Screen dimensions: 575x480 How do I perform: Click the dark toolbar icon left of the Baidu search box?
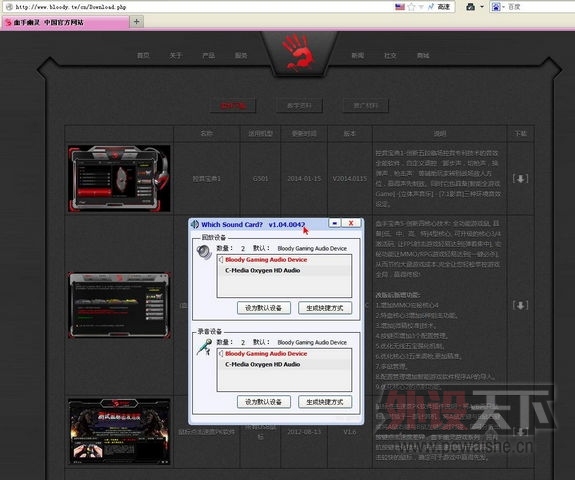coord(470,7)
